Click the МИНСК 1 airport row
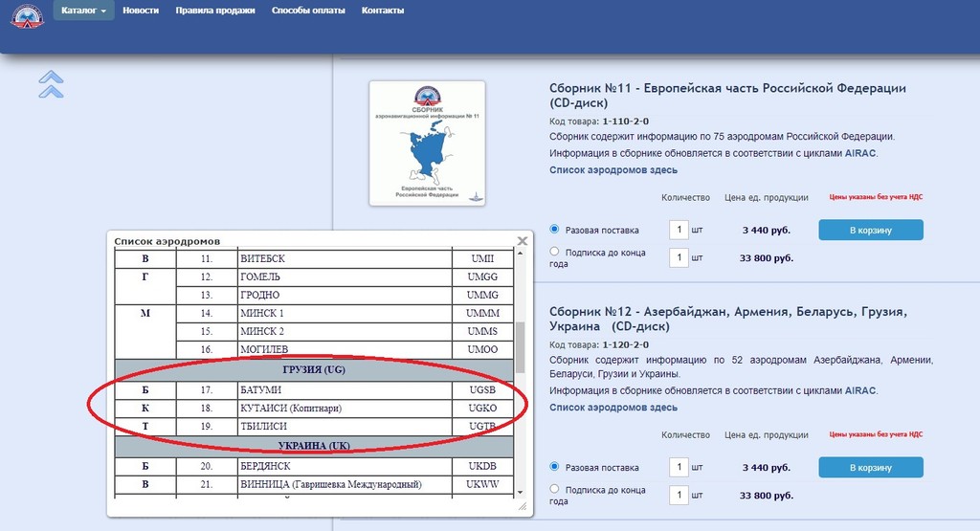This screenshot has width=980, height=531. coord(314,313)
